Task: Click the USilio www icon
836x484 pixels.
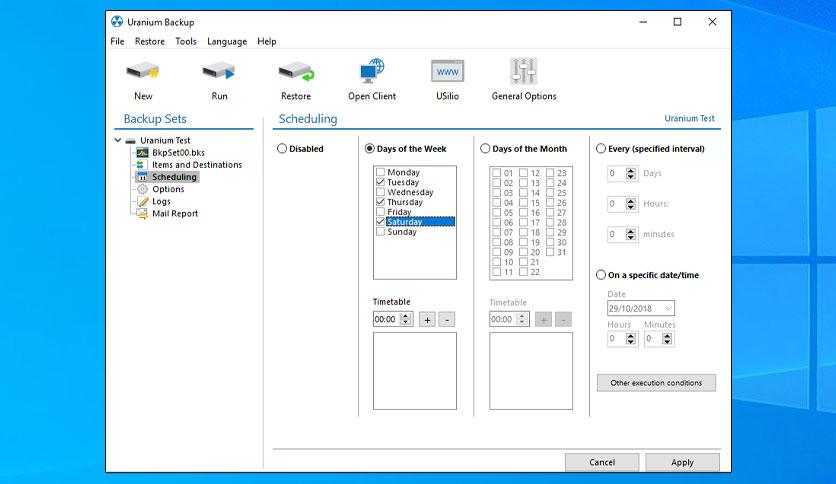Action: [x=447, y=71]
